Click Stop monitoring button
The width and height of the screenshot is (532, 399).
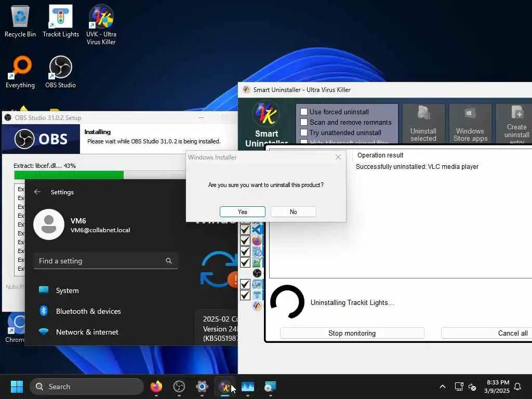point(352,333)
